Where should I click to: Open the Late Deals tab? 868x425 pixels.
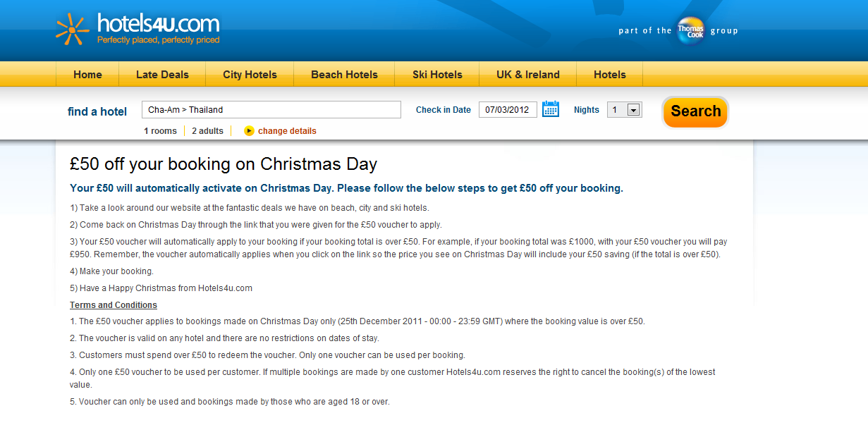[x=162, y=75]
